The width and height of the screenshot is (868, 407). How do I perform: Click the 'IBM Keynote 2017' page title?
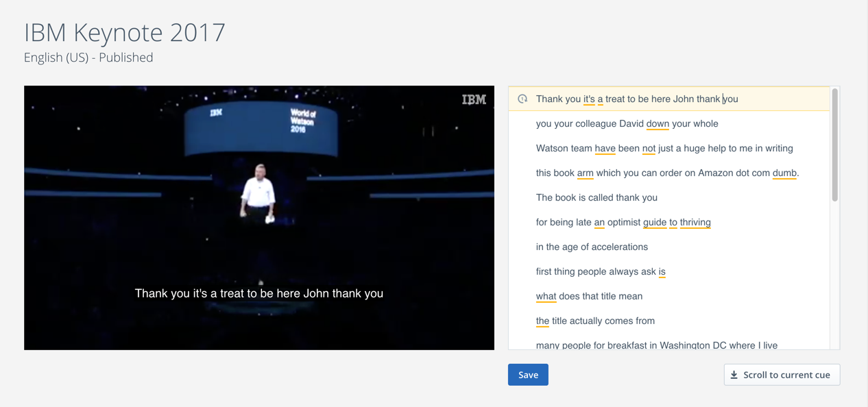click(x=125, y=32)
